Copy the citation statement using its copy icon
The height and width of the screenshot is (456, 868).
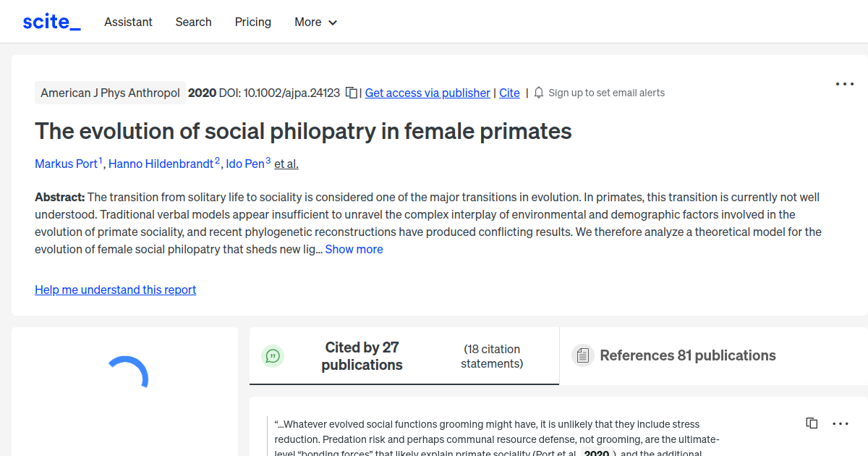(812, 423)
